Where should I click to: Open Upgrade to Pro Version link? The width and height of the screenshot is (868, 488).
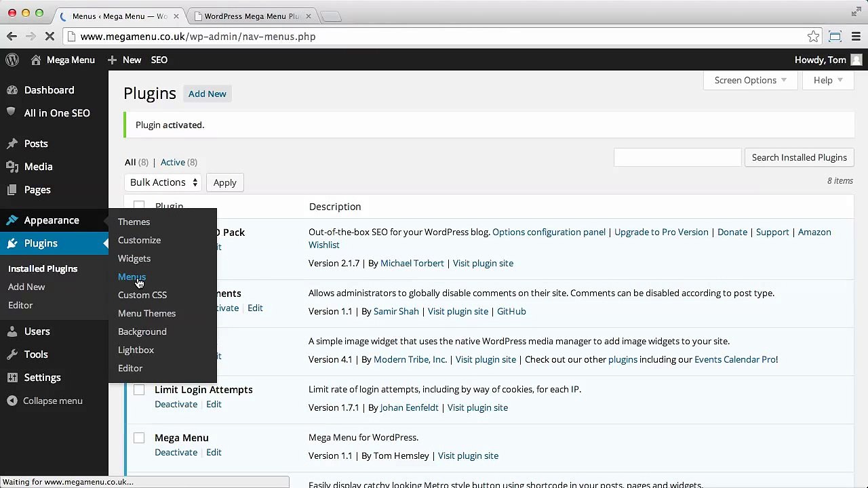(x=661, y=232)
